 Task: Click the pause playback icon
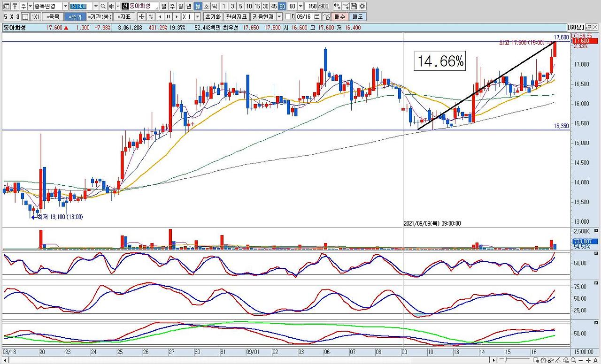coord(169,16)
